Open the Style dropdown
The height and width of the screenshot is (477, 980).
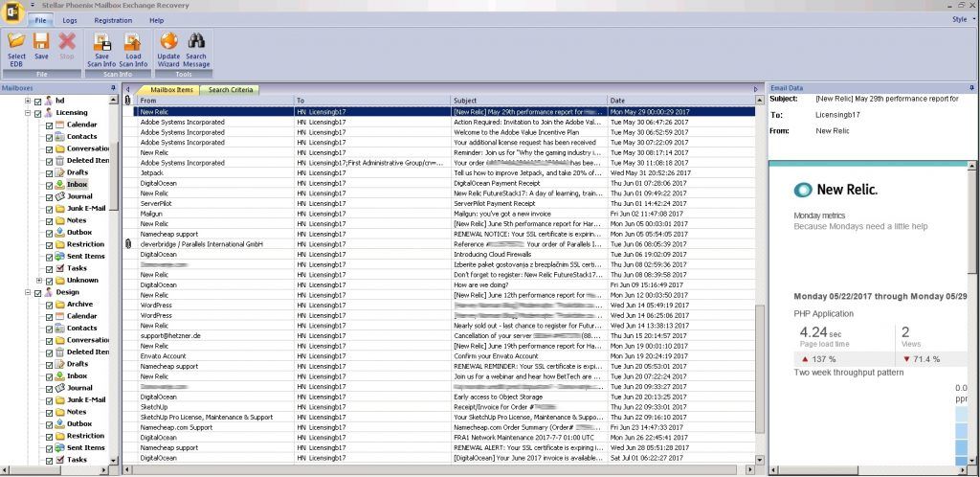963,19
